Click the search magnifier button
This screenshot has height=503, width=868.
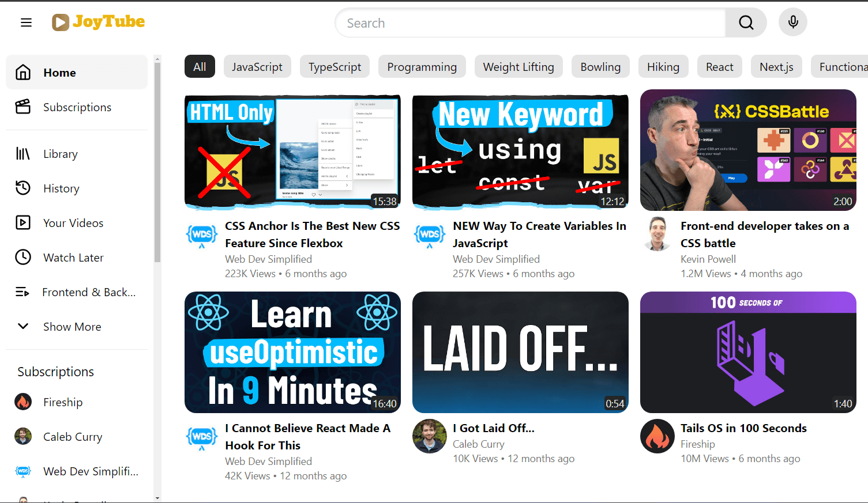coord(746,22)
